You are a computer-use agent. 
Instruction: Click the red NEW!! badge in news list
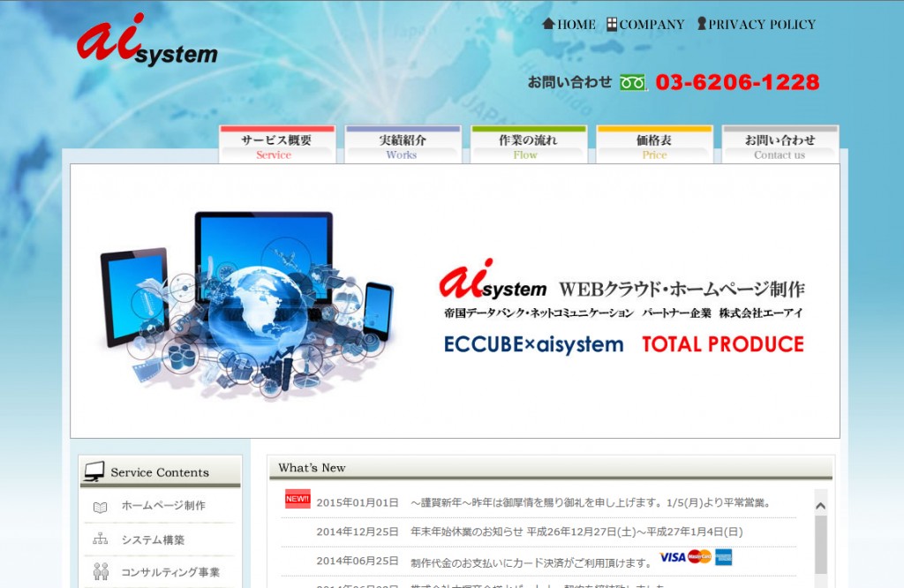click(298, 499)
